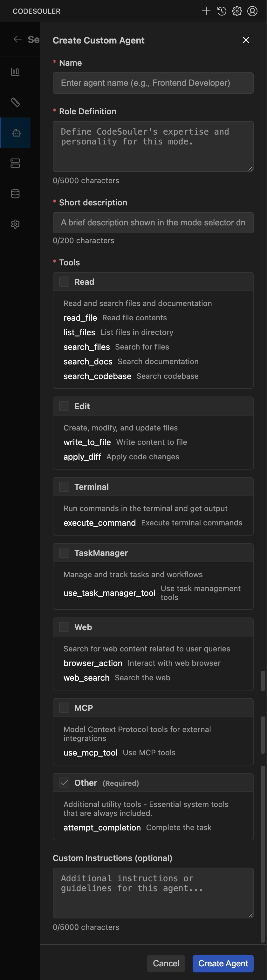The height and width of the screenshot is (980, 267).
Task: Click the server stack sidebar icon
Action: (15, 163)
